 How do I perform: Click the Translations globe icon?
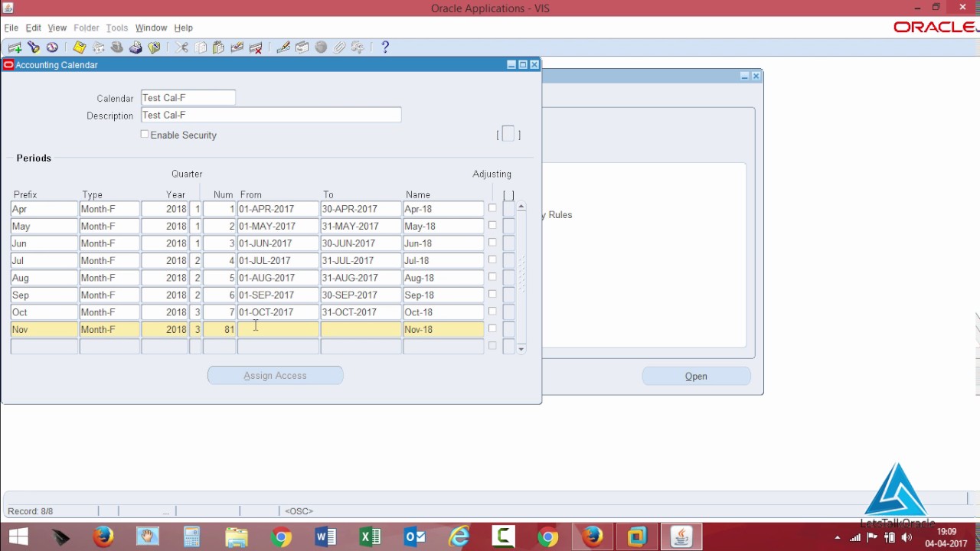click(x=321, y=47)
